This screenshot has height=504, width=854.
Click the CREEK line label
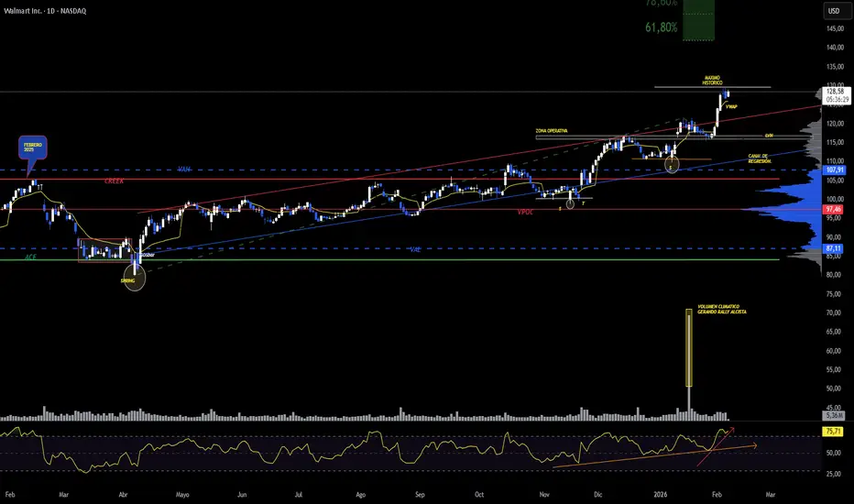pos(114,181)
